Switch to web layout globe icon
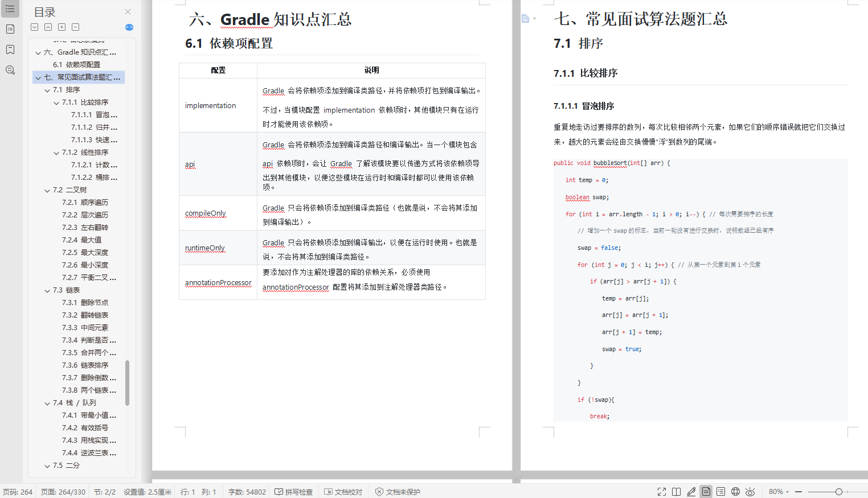This screenshot has width=868, height=498. point(735,492)
